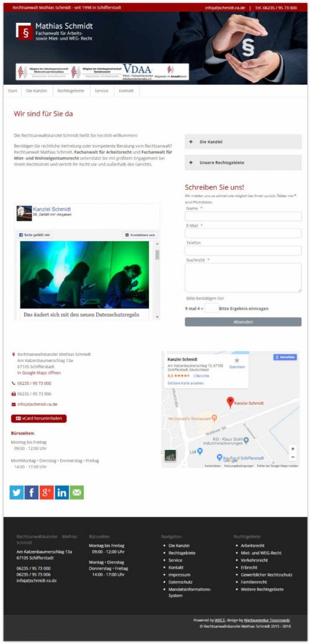Image resolution: width=310 pixels, height=644 pixels.
Task: Submit the form with Absenden button
Action: tap(243, 322)
